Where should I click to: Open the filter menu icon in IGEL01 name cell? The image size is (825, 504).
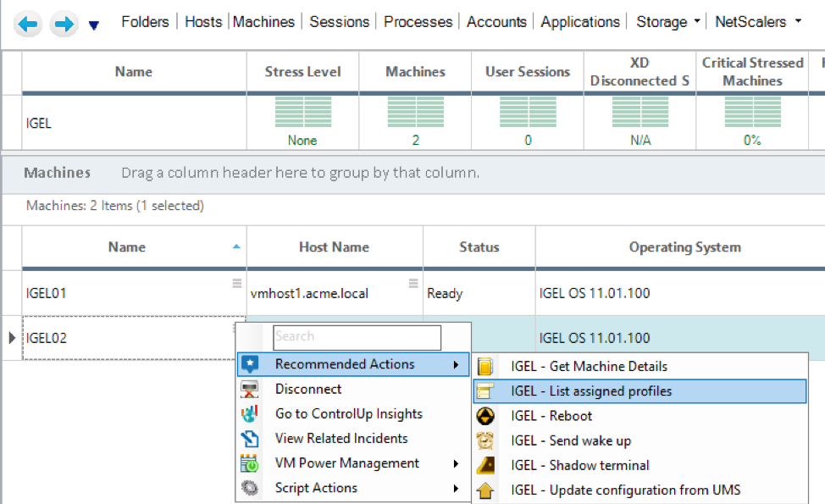tap(237, 283)
